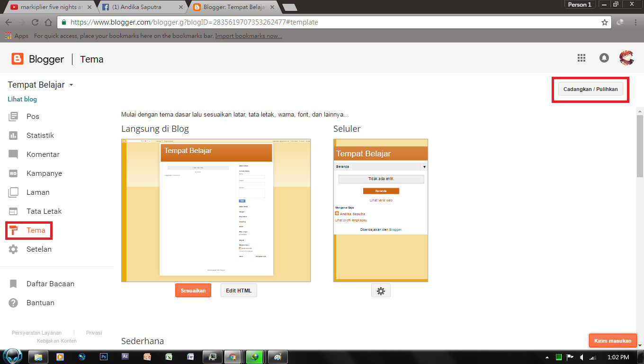The width and height of the screenshot is (644, 364).
Task: Open Setelan gear icon in sidebar
Action: (13, 249)
